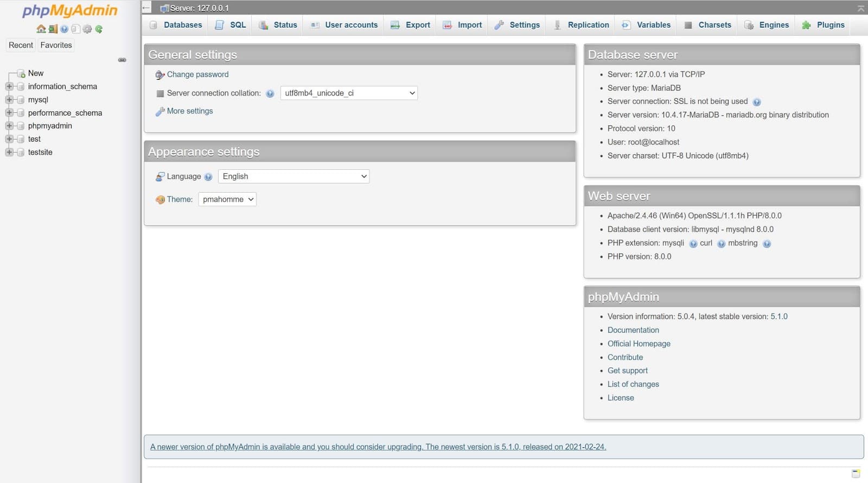Open the Language dropdown set to English

(x=293, y=176)
